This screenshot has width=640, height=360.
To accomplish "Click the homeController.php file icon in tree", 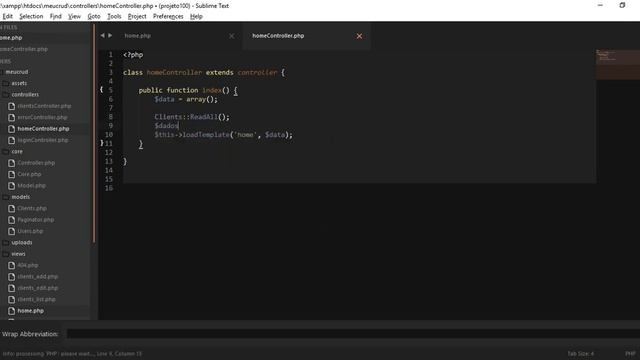I will [11, 129].
